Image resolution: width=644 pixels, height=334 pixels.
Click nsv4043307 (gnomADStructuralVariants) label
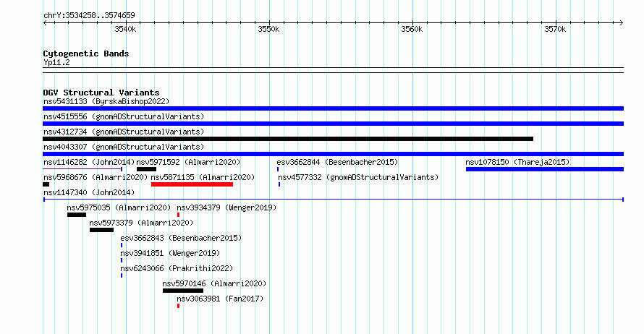[x=124, y=147]
